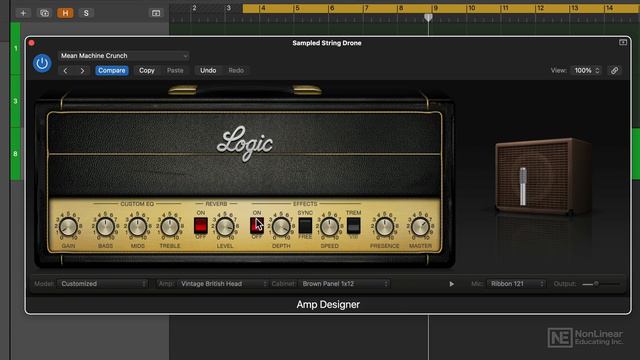Toggle the Sync/Free switch

click(x=305, y=226)
